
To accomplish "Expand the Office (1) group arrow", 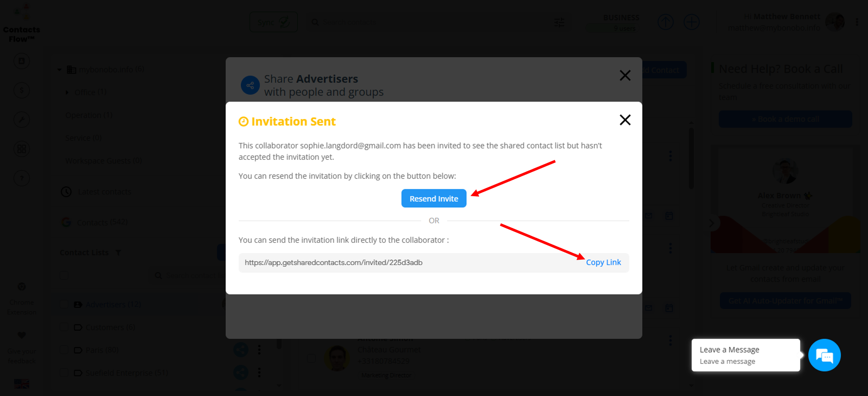I will coord(67,92).
